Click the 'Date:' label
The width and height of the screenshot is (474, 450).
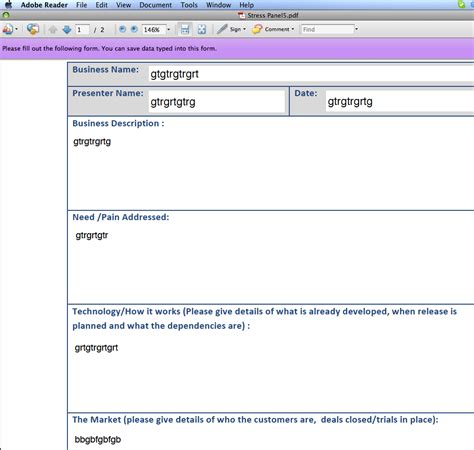point(306,93)
